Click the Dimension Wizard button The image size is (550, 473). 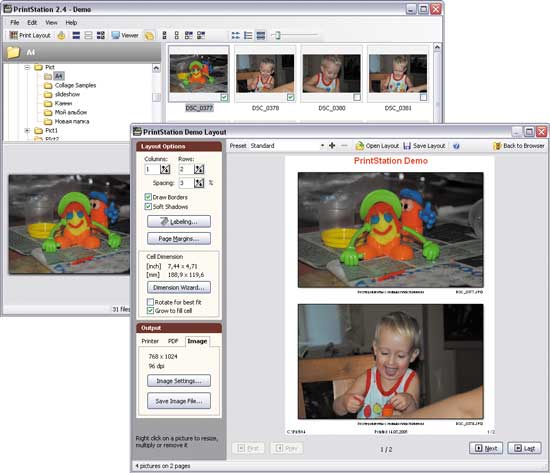coord(179,287)
